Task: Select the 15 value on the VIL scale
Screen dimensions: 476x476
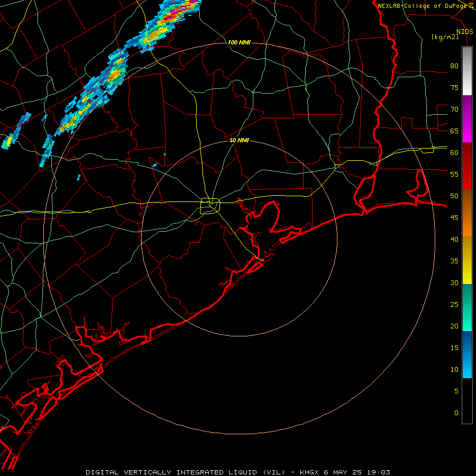Action: (454, 348)
